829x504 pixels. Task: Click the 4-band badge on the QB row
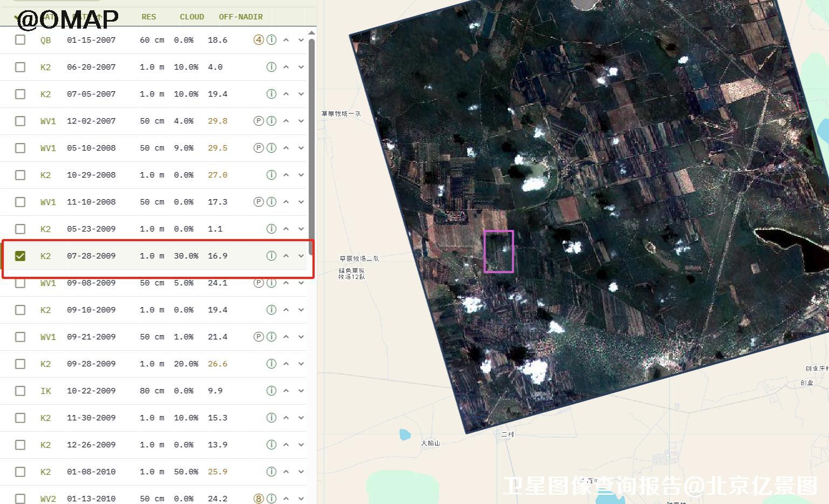(x=259, y=40)
